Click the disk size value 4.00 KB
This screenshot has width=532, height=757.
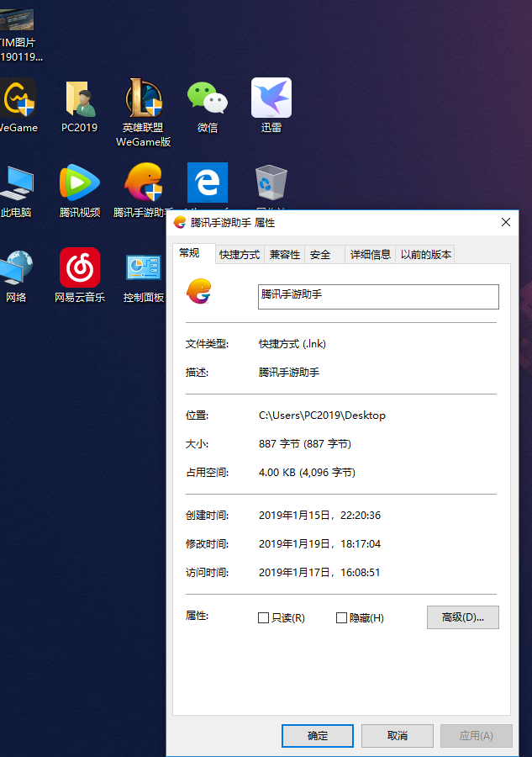coord(307,472)
